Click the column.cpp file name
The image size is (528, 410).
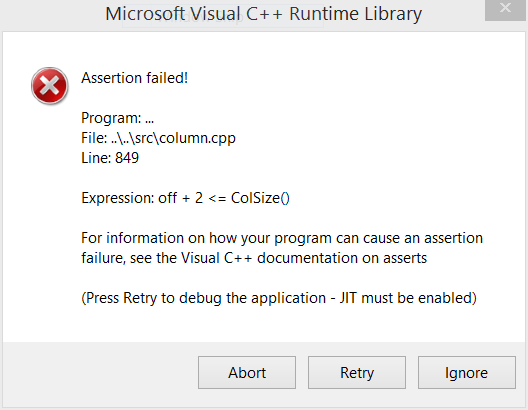tap(197, 139)
